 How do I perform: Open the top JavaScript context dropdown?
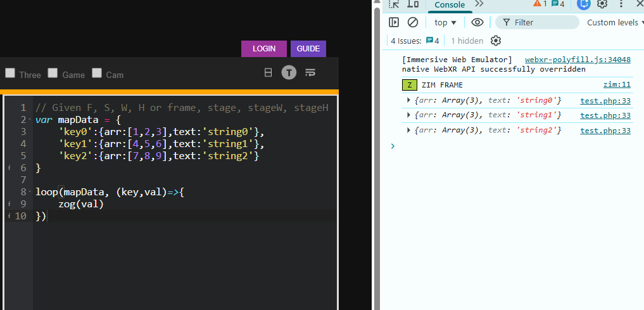pyautogui.click(x=446, y=22)
